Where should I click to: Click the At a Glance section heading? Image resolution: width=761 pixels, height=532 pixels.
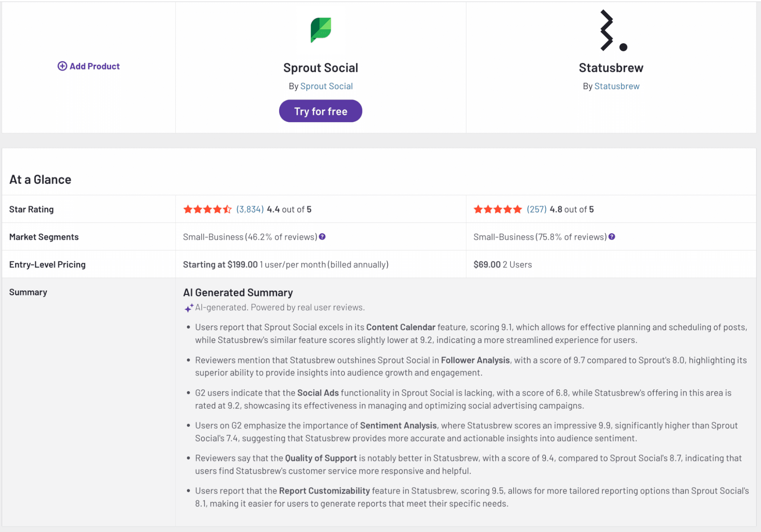point(40,180)
